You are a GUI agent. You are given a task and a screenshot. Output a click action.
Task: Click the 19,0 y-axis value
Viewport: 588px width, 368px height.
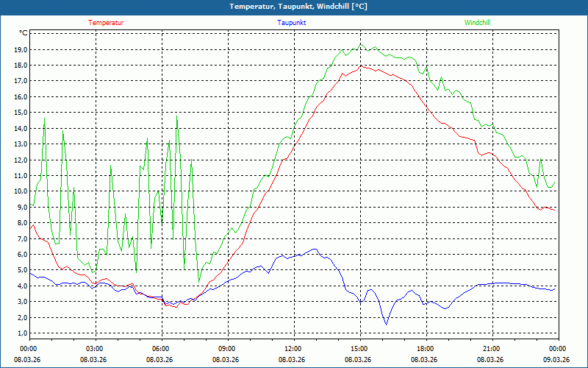[21, 49]
